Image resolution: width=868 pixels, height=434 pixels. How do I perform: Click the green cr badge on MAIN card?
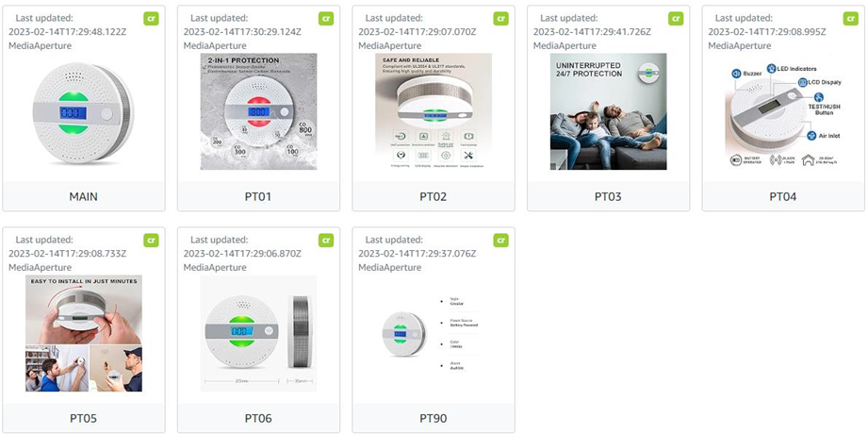(x=151, y=19)
